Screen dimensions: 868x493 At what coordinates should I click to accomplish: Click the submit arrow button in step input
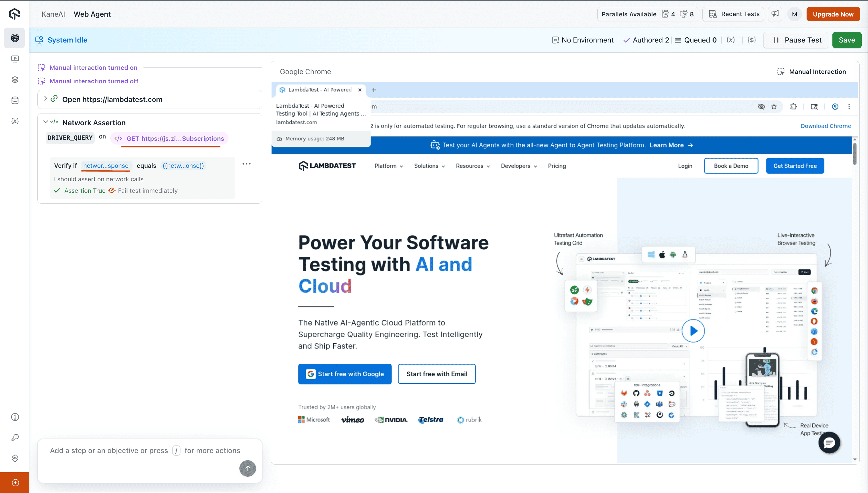[248, 468]
